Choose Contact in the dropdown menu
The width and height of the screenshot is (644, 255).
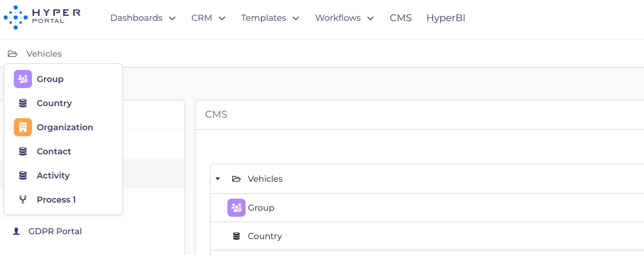63,151
